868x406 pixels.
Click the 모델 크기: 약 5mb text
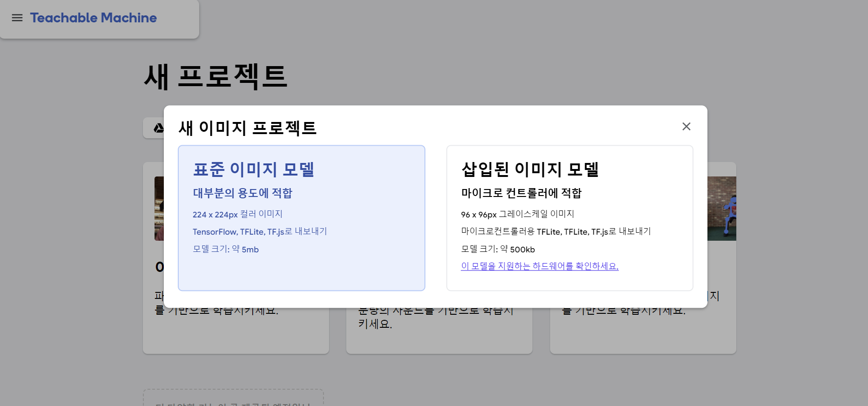226,249
